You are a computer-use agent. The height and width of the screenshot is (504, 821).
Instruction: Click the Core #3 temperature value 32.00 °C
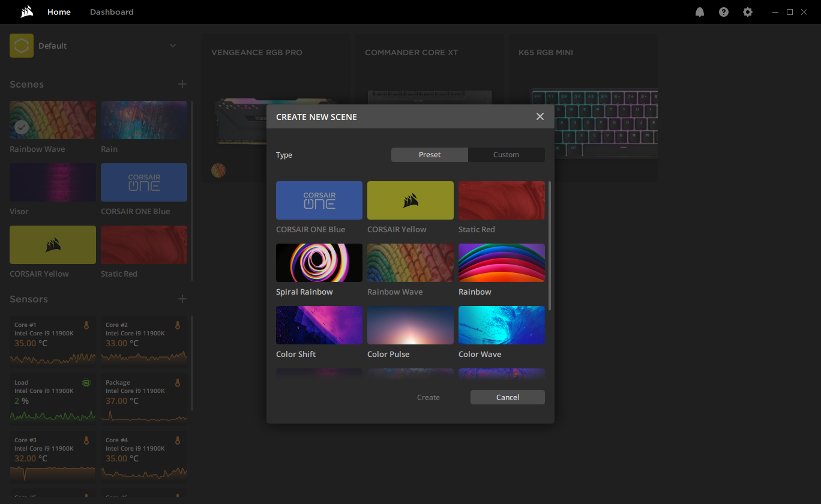(x=31, y=458)
